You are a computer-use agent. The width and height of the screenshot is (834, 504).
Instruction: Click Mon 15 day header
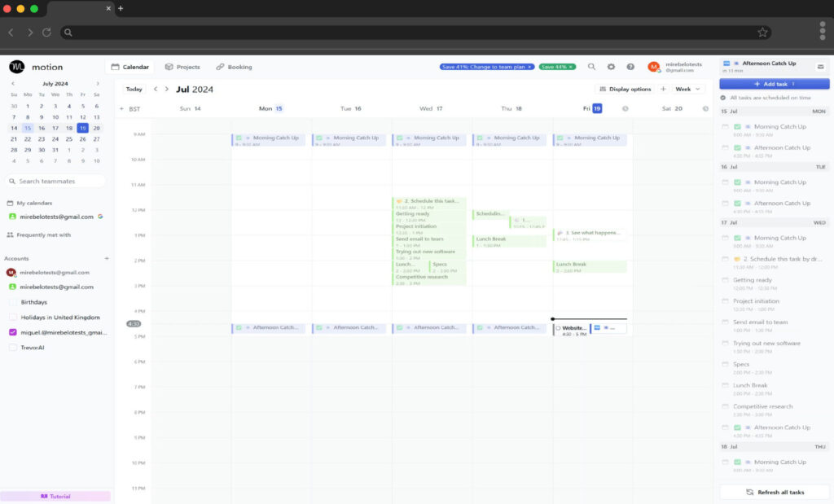pos(270,108)
